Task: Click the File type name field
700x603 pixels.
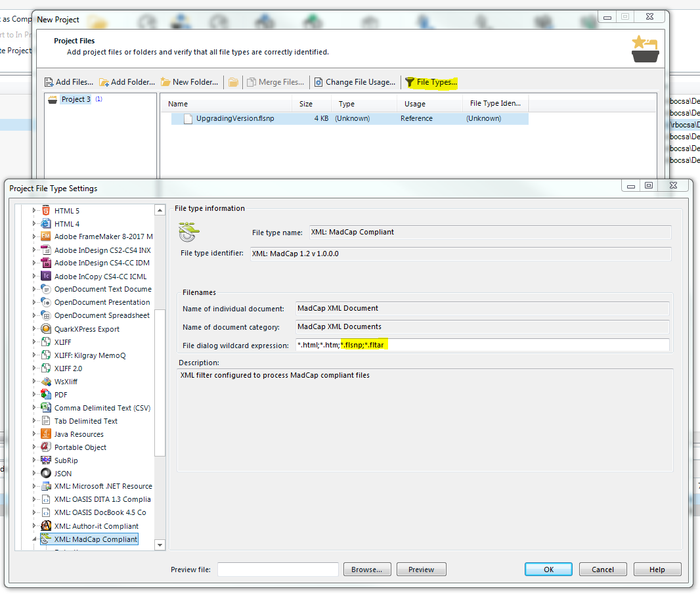Action: [x=490, y=232]
